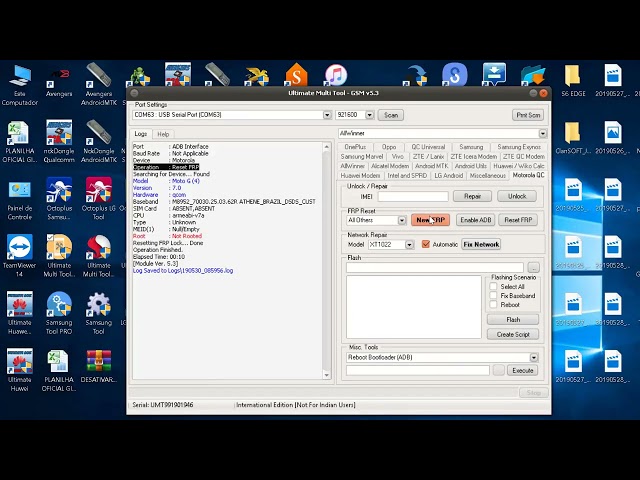Open the blue download arrow desktop icon
The height and width of the screenshot is (480, 640).
click(493, 75)
